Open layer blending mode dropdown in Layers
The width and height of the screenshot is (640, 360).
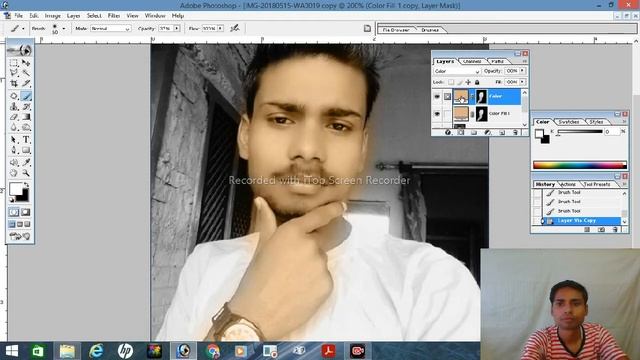tap(457, 71)
